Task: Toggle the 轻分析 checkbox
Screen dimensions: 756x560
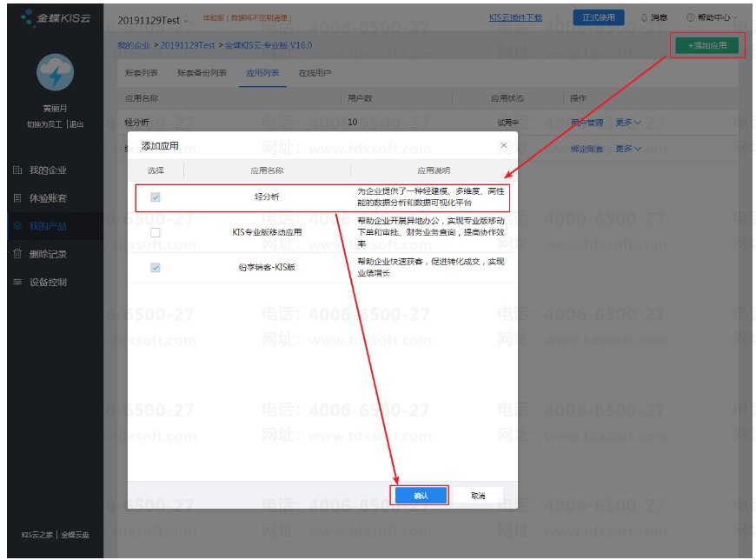Action: tap(156, 197)
